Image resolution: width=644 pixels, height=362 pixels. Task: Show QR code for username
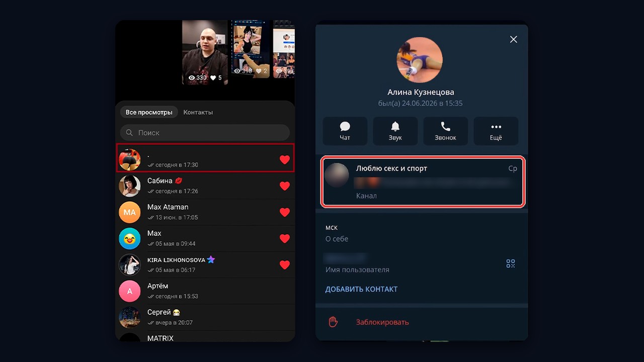(510, 263)
